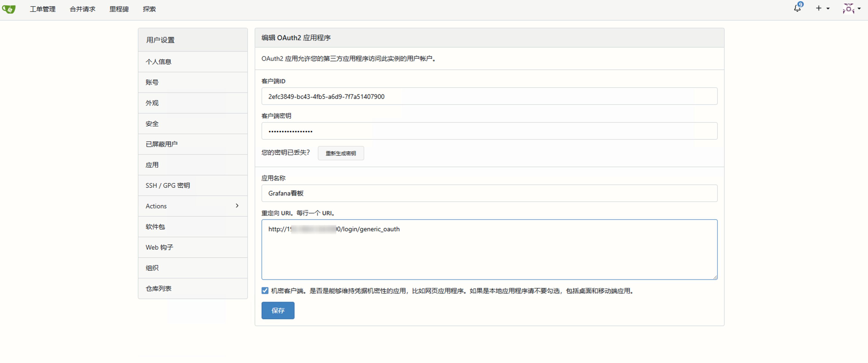Go to 里程碑 in the top navigation
Image resolution: width=868 pixels, height=363 pixels.
point(119,9)
